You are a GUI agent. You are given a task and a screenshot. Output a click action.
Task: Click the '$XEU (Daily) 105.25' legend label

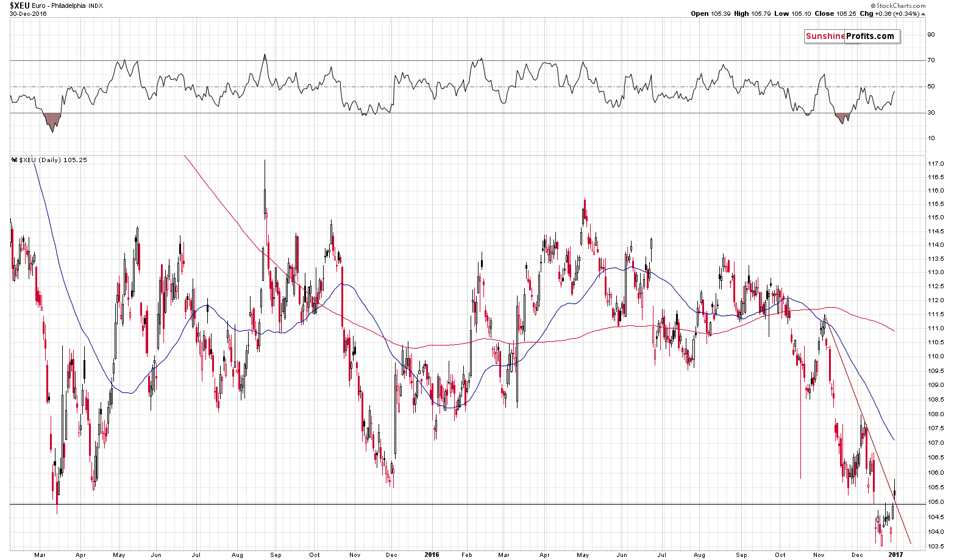pos(53,160)
